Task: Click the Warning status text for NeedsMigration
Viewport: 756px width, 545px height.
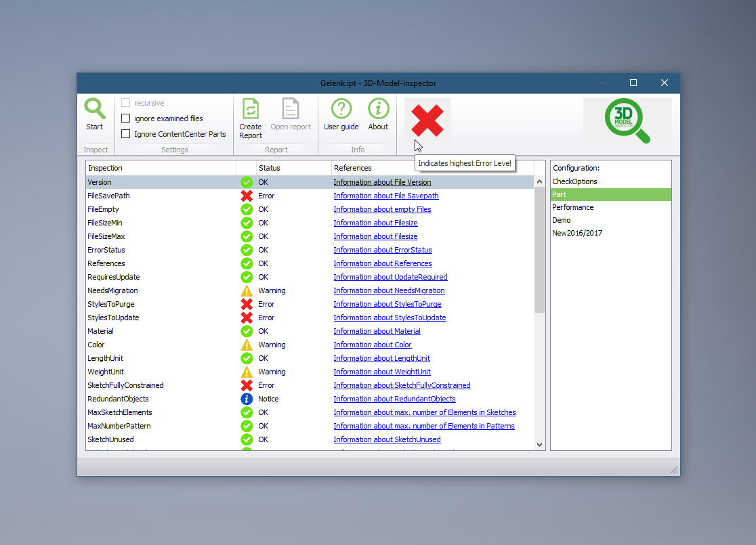Action: [272, 290]
